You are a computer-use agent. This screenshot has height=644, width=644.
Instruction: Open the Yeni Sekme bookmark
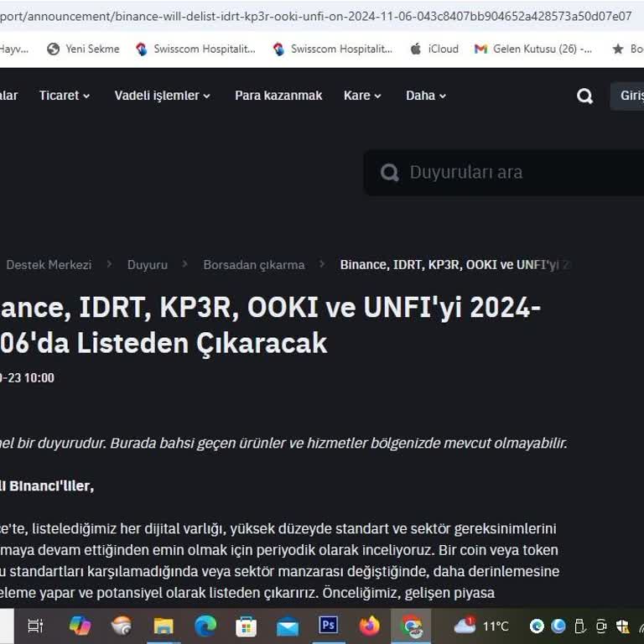pyautogui.click(x=83, y=49)
